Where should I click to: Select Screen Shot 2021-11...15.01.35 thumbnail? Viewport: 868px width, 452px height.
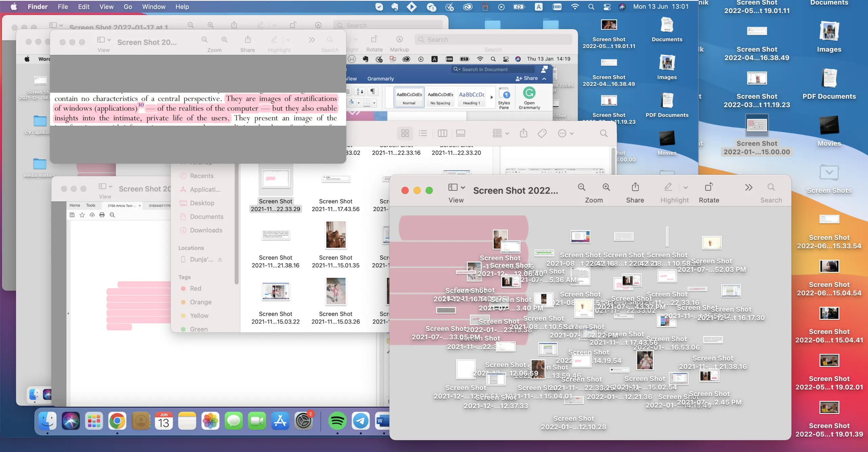[x=335, y=235]
